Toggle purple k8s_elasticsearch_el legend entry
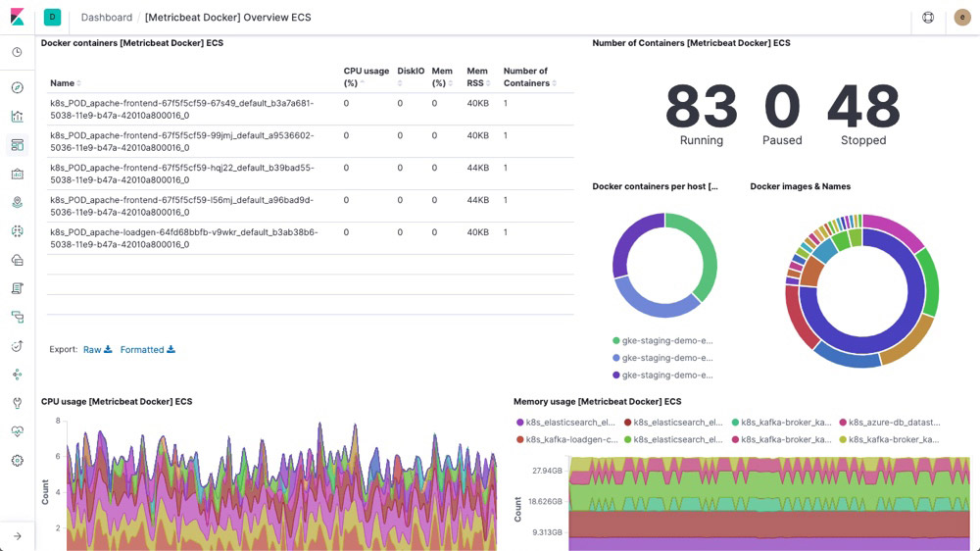Screen dimensions: 980x551 (565, 423)
